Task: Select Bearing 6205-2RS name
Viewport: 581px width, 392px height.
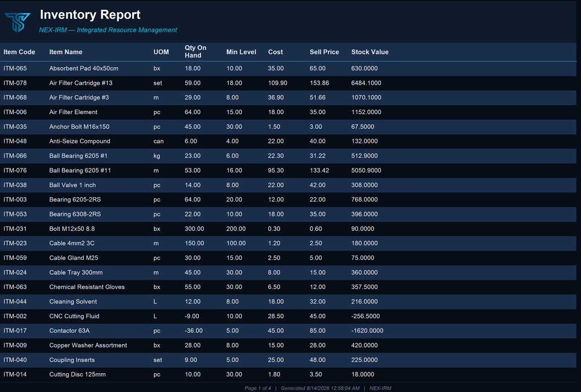Action: click(75, 200)
